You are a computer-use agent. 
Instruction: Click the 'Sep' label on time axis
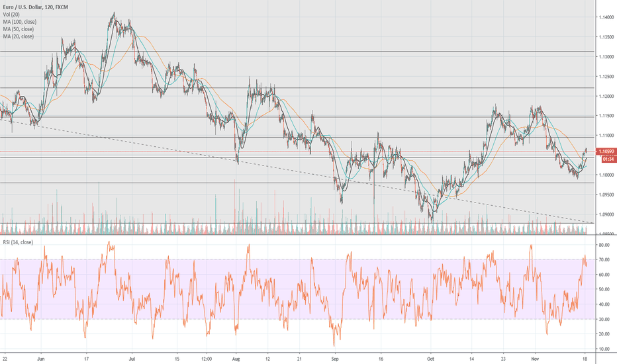(335, 357)
